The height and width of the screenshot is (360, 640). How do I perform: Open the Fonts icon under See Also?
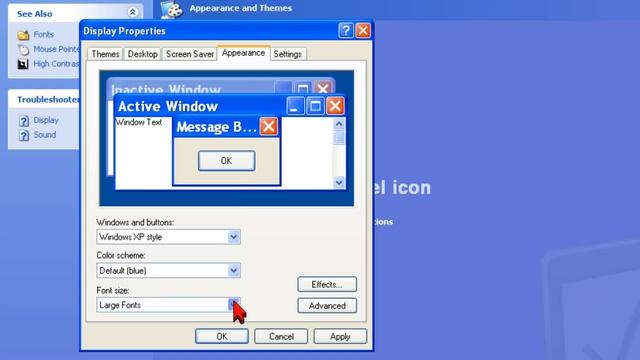23,35
